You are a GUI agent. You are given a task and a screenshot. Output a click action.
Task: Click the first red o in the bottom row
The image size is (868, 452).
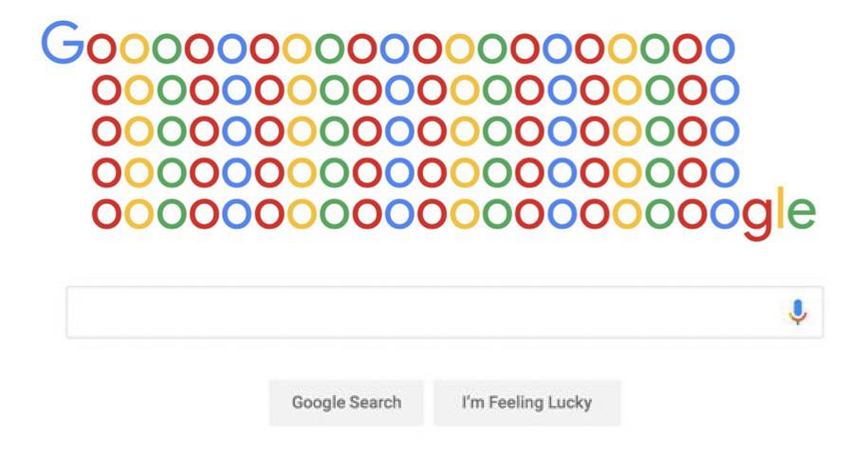[107, 214]
